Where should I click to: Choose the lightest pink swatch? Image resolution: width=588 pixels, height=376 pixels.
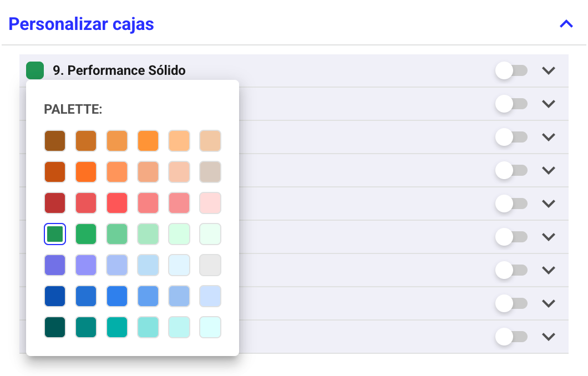click(210, 203)
